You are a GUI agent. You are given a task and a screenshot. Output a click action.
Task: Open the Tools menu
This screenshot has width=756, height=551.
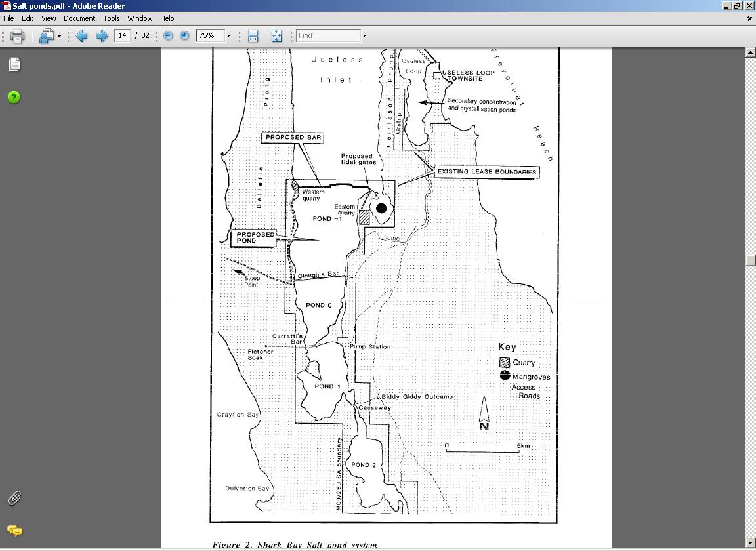111,18
